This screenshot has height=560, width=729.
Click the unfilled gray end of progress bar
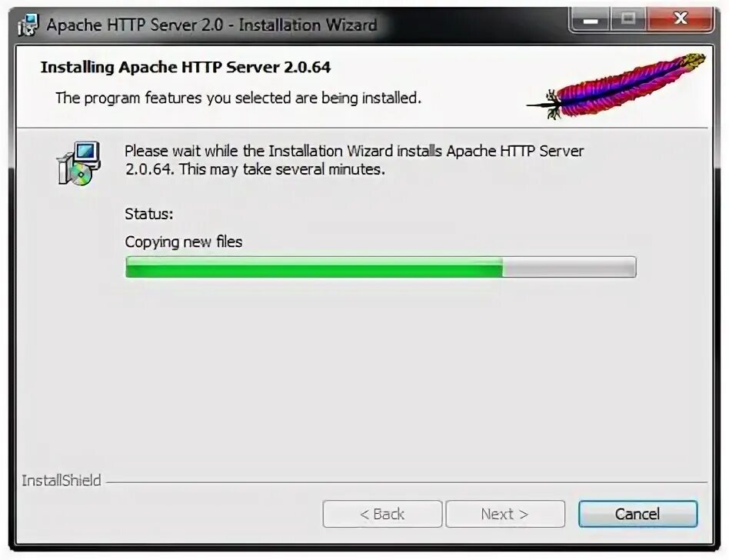[x=569, y=267]
